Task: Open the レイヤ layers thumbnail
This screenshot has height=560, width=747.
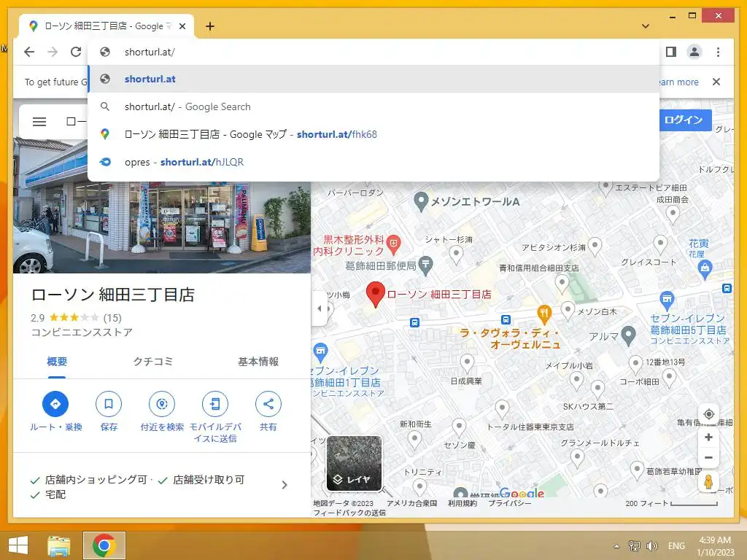Action: tap(354, 463)
